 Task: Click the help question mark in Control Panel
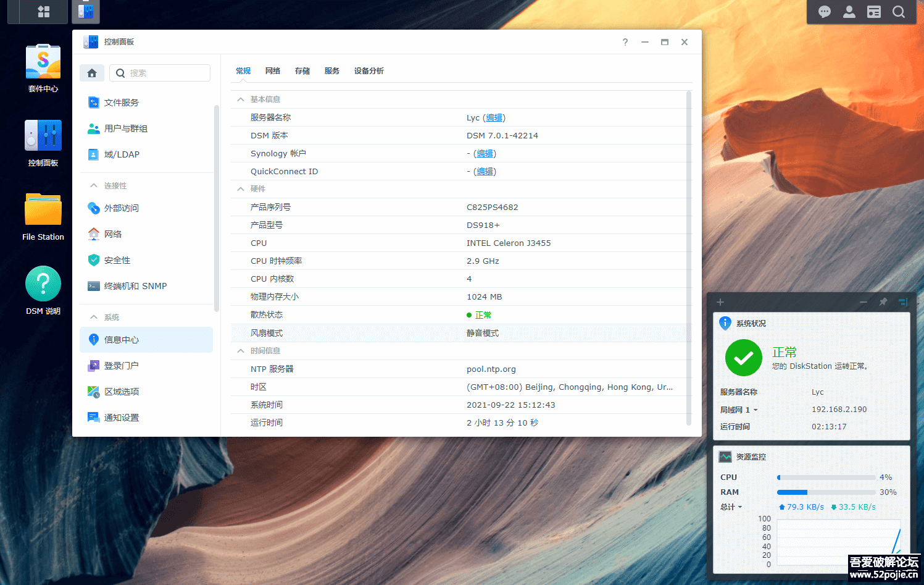click(625, 42)
